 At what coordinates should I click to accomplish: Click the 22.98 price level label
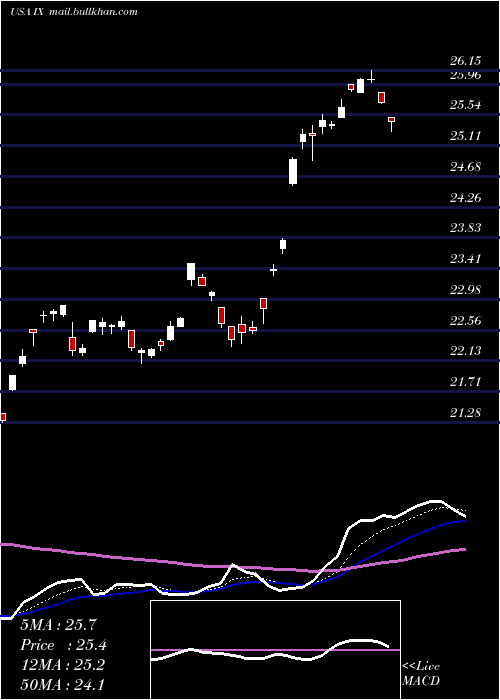click(x=466, y=290)
